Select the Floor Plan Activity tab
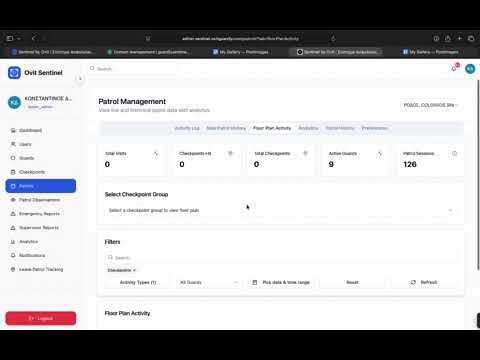Viewport: 480px width, 360px height. point(272,128)
